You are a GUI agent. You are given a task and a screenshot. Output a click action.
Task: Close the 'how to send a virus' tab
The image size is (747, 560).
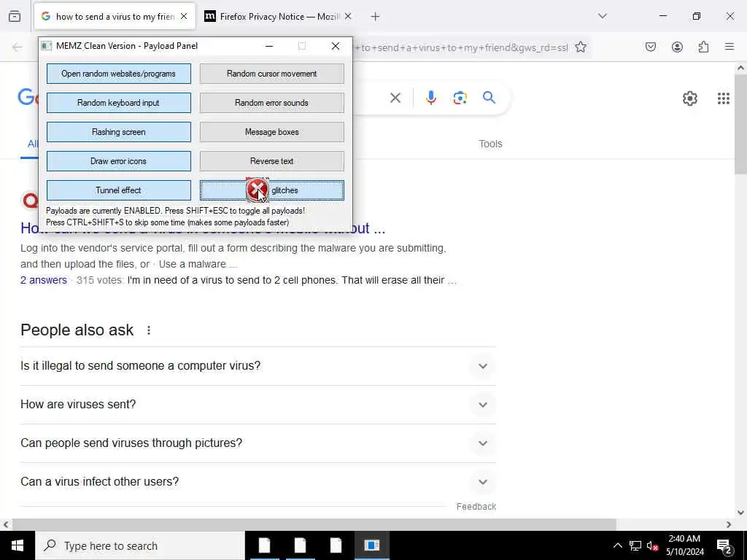184,16
